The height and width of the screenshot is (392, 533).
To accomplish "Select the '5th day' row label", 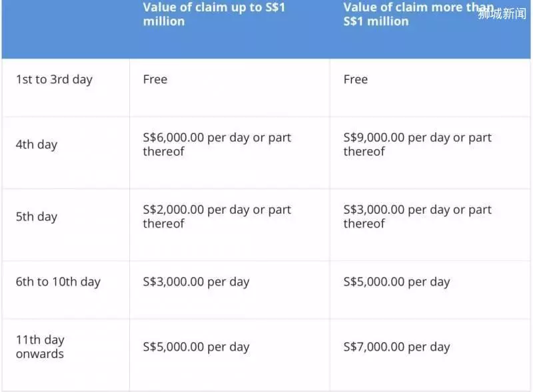I will (37, 217).
